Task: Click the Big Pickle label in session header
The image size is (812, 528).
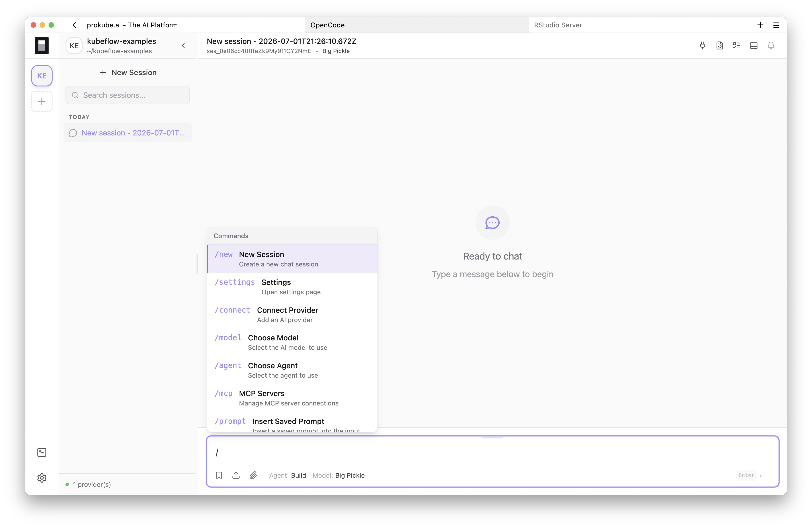Action: [x=336, y=51]
